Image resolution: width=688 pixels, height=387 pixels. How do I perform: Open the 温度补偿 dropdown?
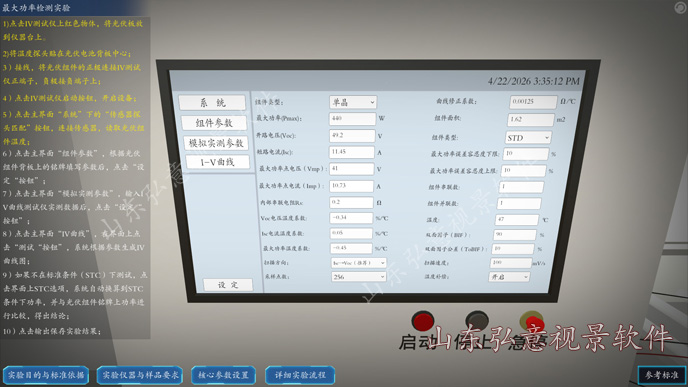tap(509, 277)
